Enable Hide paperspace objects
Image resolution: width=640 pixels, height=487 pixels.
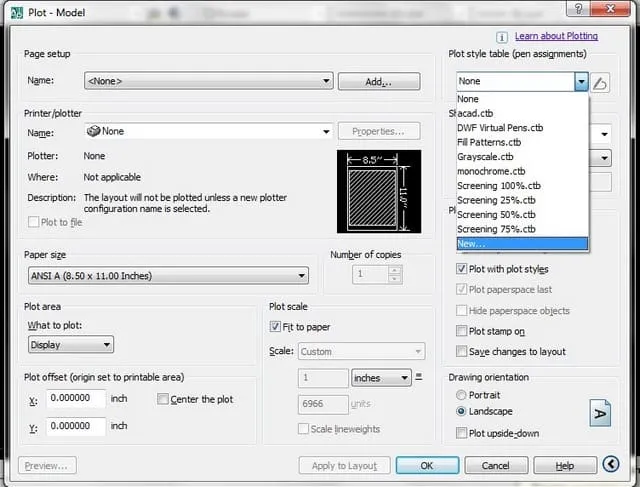pyautogui.click(x=461, y=310)
